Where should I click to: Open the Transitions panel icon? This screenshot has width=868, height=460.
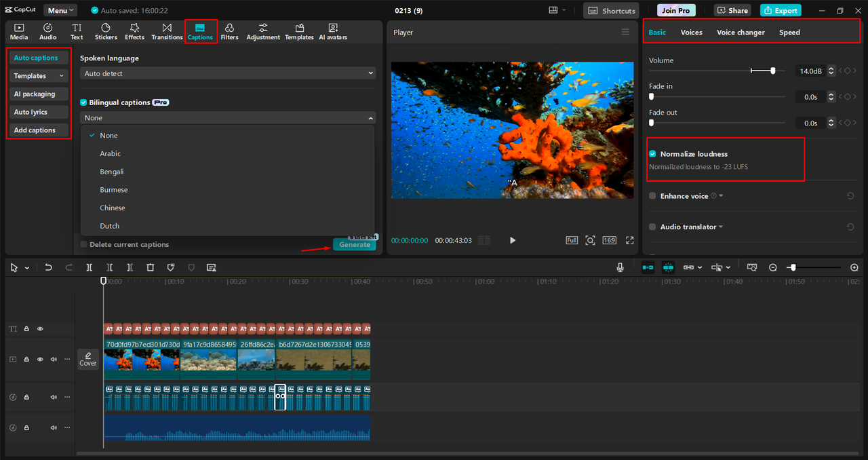pyautogui.click(x=167, y=31)
